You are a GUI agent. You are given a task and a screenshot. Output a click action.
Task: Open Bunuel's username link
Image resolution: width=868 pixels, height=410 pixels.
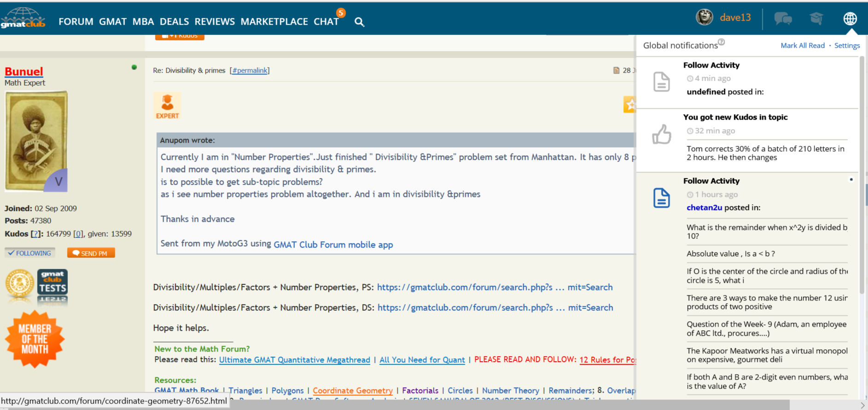(x=24, y=72)
